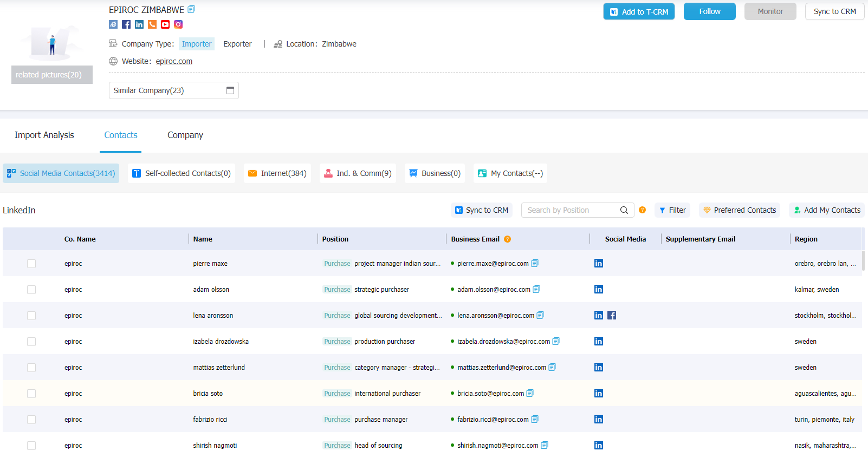Select the fabrizio ricci row checkbox

(x=31, y=420)
